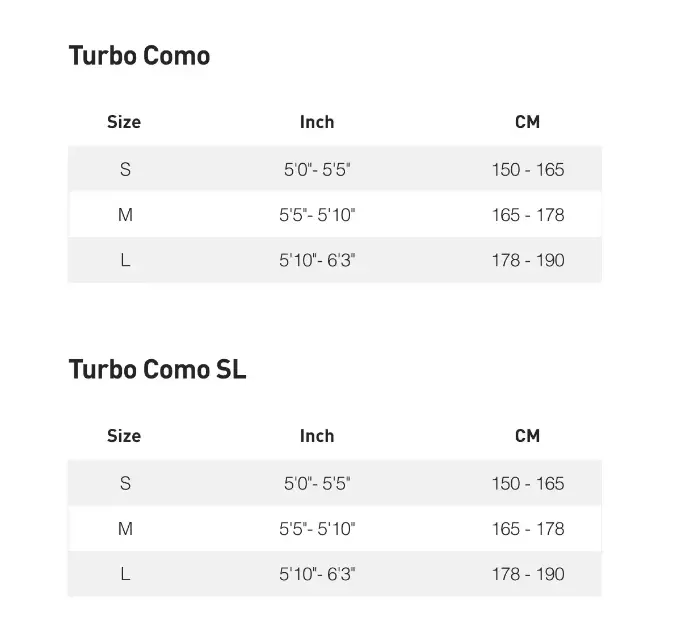Select the Inch column header in Turbo Como table

click(317, 122)
